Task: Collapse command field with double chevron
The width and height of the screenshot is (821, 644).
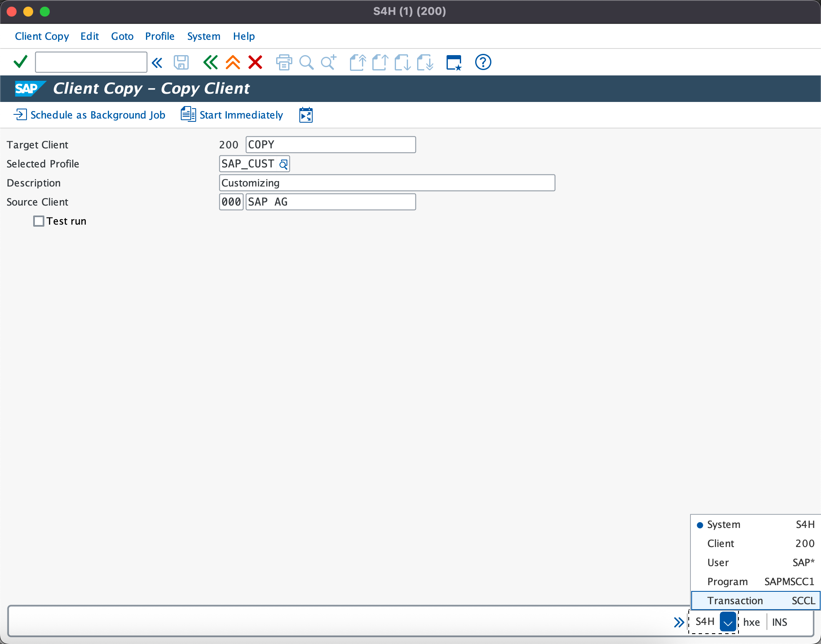Action: pyautogui.click(x=157, y=63)
